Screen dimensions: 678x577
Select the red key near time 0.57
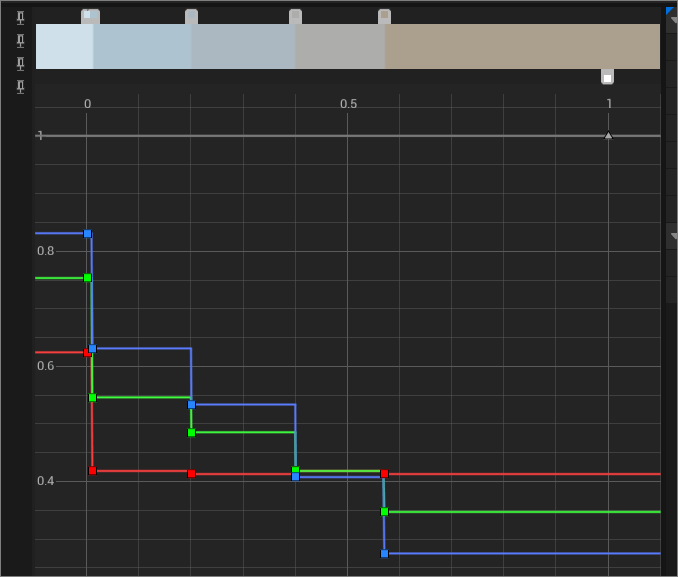point(384,474)
